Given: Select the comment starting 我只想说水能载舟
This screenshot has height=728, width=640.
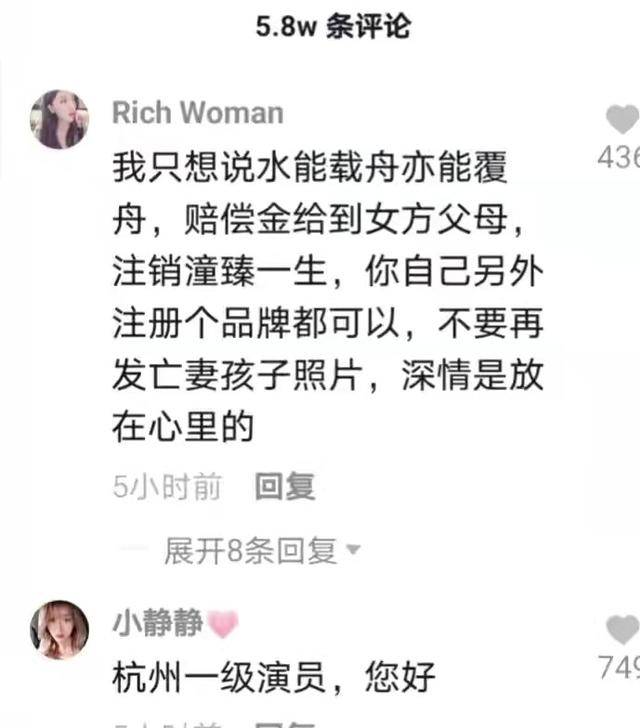Looking at the screenshot, I should point(328,297).
